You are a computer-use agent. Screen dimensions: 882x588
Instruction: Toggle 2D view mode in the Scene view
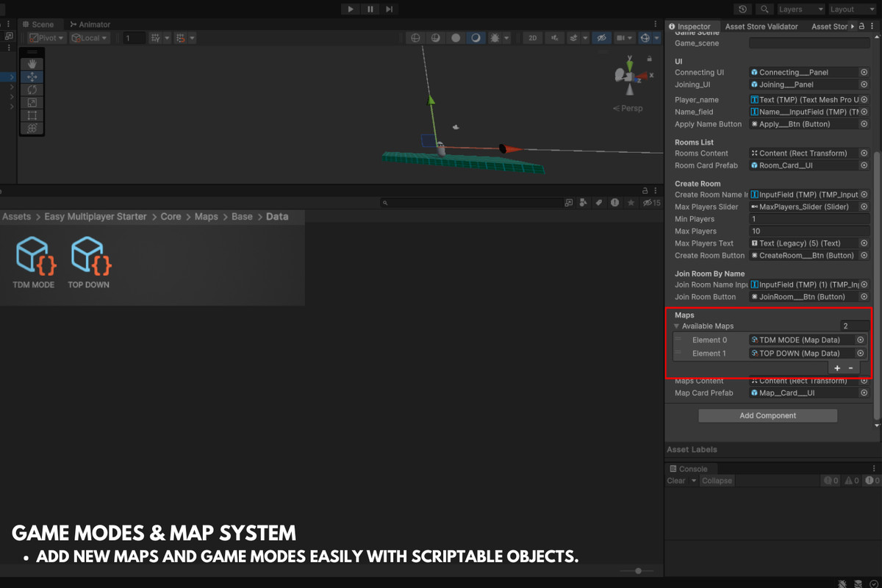tap(532, 37)
